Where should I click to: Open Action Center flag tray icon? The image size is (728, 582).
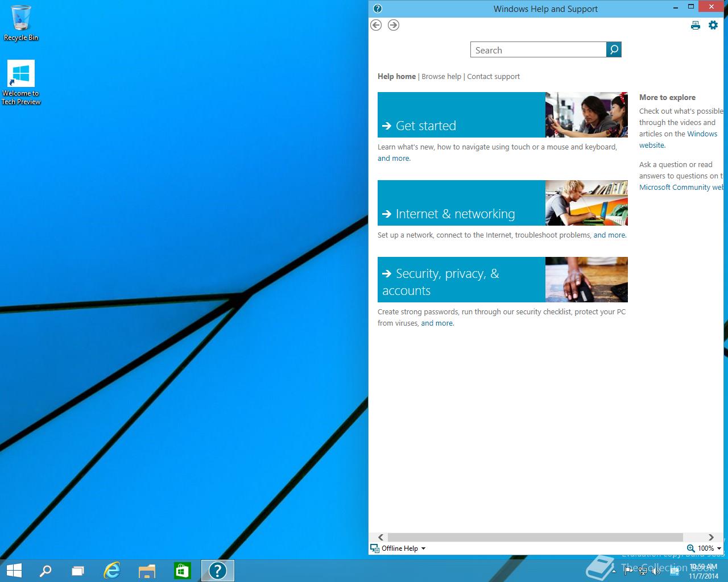(628, 571)
